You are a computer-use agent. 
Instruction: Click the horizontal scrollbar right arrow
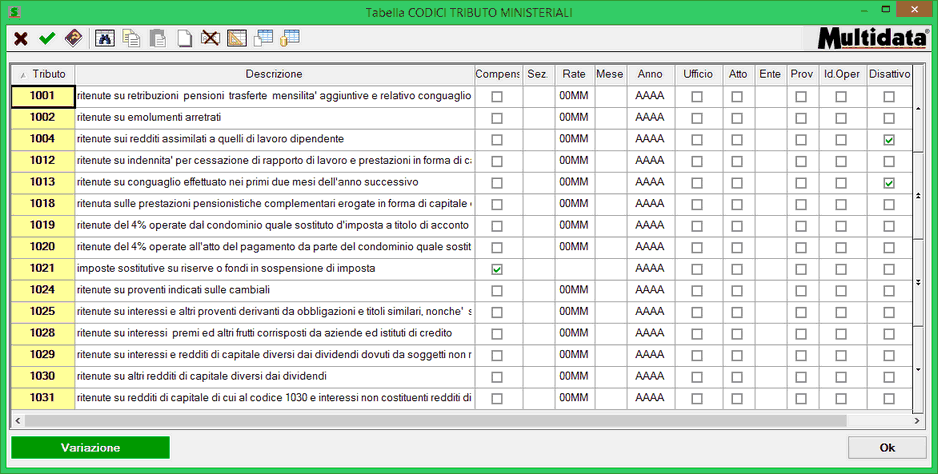[917, 421]
